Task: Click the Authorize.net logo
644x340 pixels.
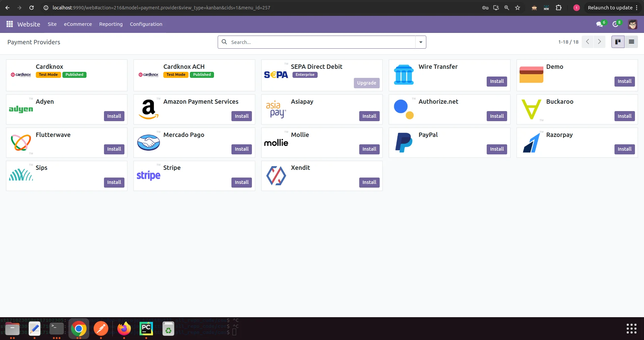Action: tap(404, 109)
